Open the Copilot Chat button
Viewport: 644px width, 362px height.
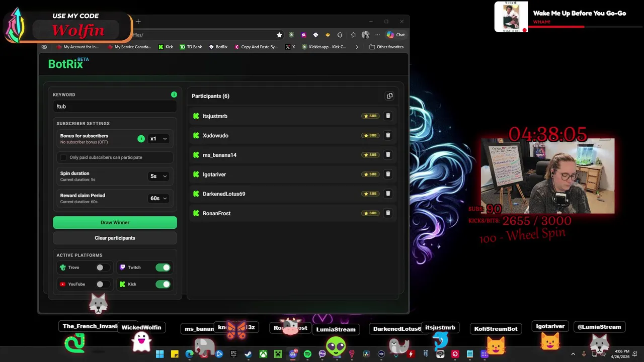tap(395, 35)
